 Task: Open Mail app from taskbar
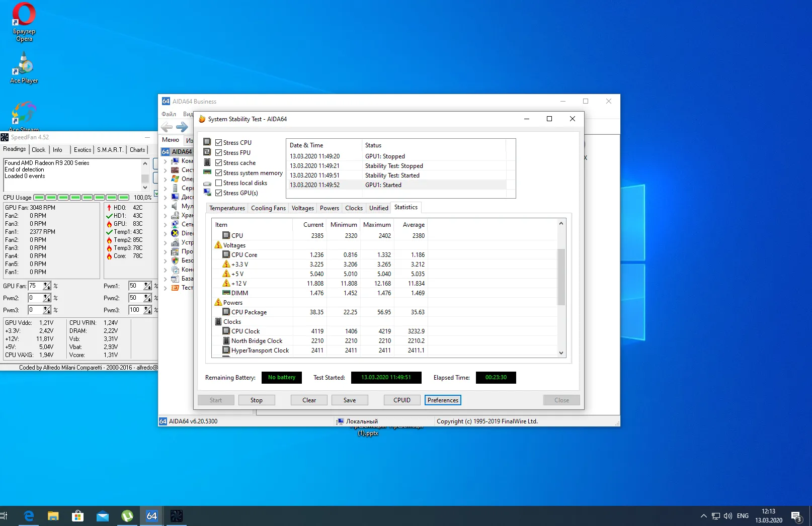tap(103, 516)
